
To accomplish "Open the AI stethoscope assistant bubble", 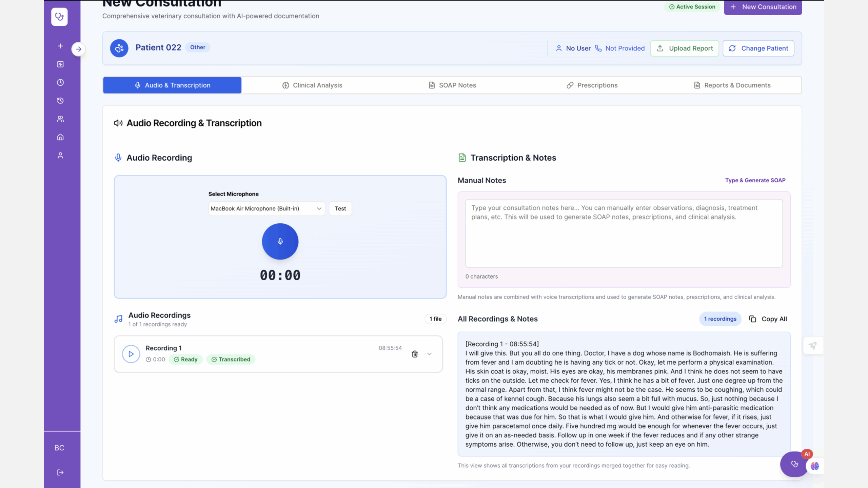I will 794,464.
